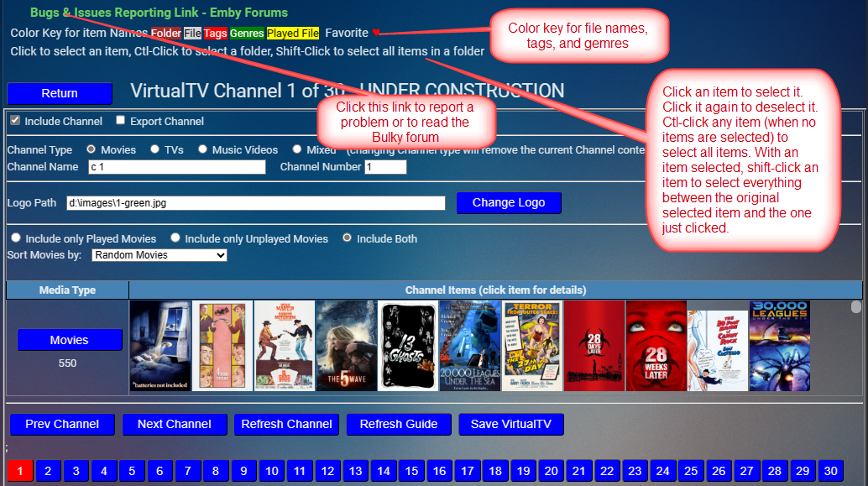Switch to channel 6
Image resolution: width=868 pixels, height=486 pixels.
pos(160,471)
